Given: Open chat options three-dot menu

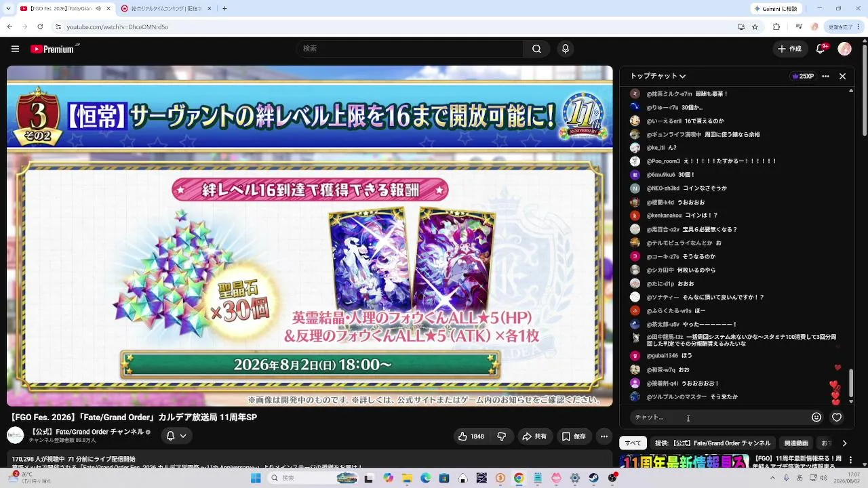Looking at the screenshot, I should 825,77.
